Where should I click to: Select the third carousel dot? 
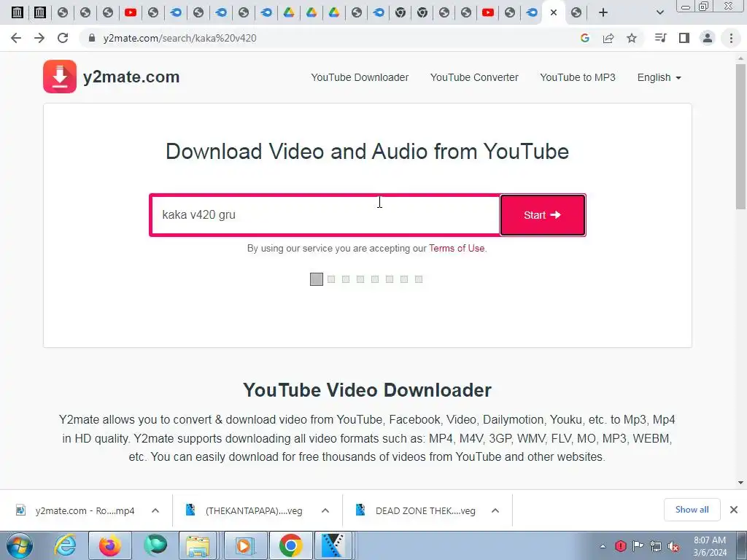[346, 279]
